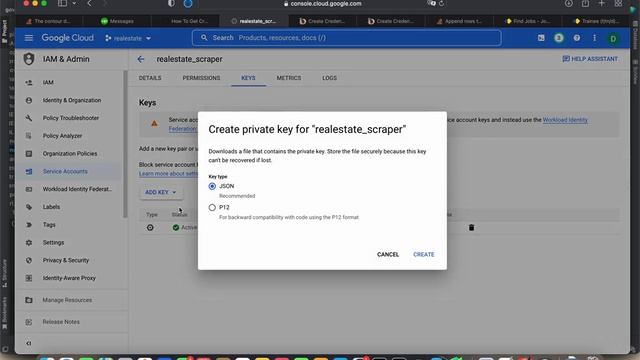Open Policy Troubleshooter in sidebar

pos(70,118)
